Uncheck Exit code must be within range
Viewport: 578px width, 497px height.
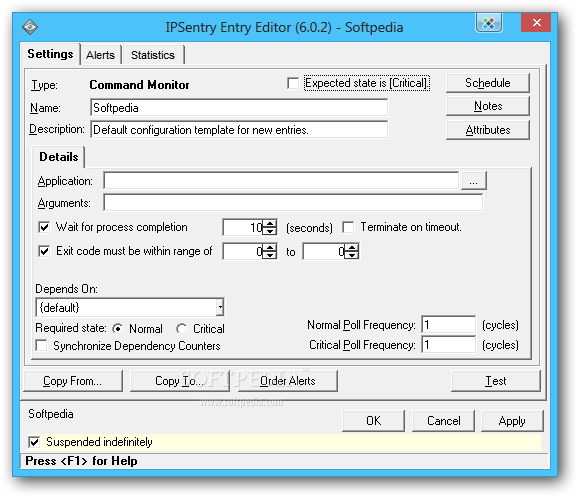click(x=44, y=251)
